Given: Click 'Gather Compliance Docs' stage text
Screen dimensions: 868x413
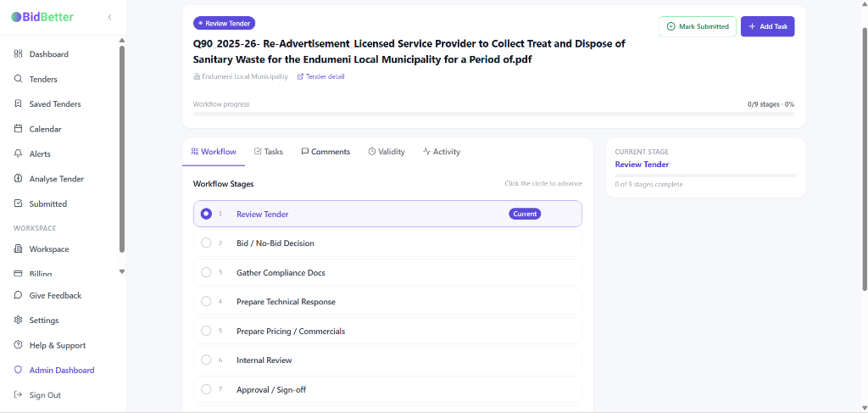Looking at the screenshot, I should [x=281, y=272].
